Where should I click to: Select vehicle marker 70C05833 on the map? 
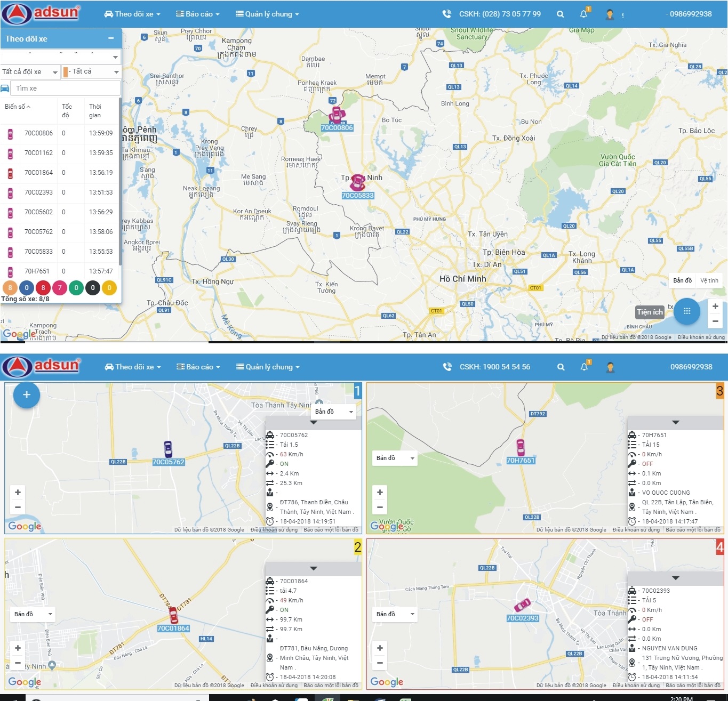[357, 183]
